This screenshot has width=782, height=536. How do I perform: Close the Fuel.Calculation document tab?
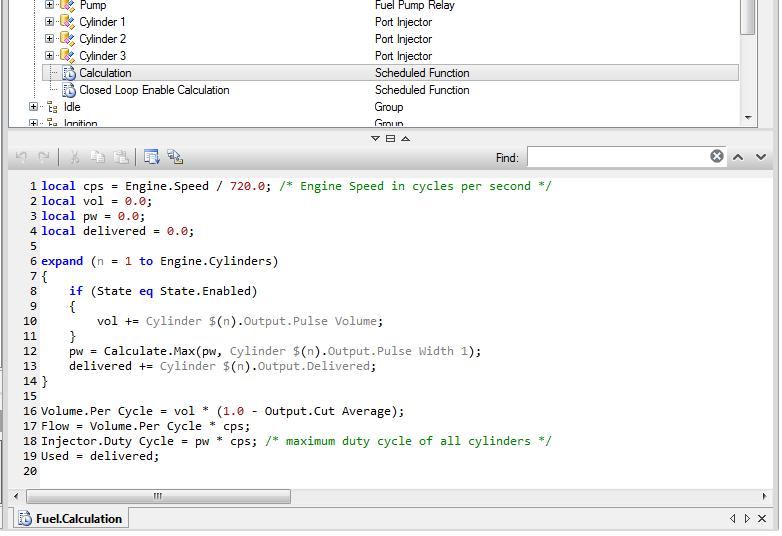[x=762, y=519]
